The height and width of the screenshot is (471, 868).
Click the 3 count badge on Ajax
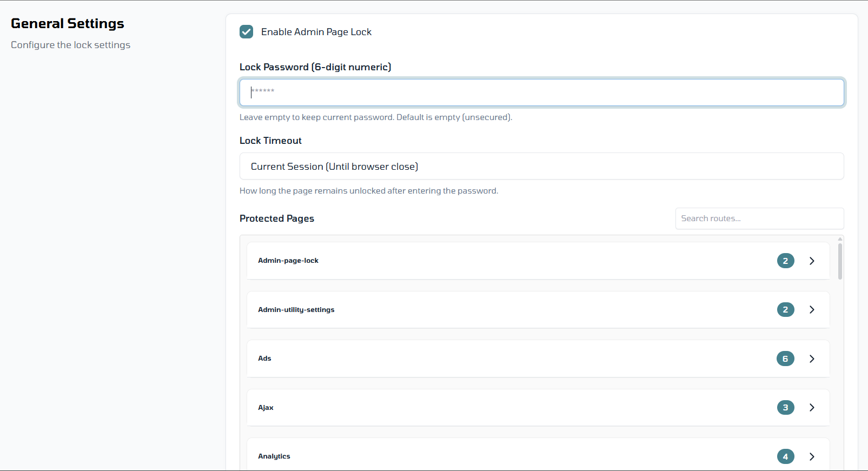(785, 408)
